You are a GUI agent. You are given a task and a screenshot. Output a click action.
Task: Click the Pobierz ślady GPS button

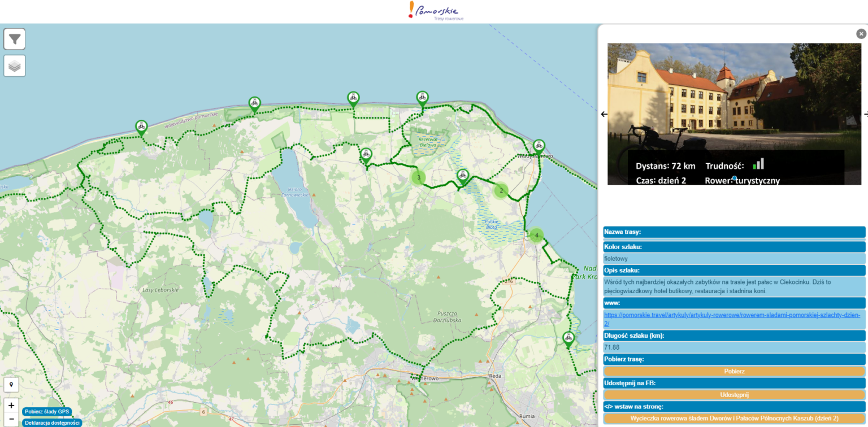47,412
